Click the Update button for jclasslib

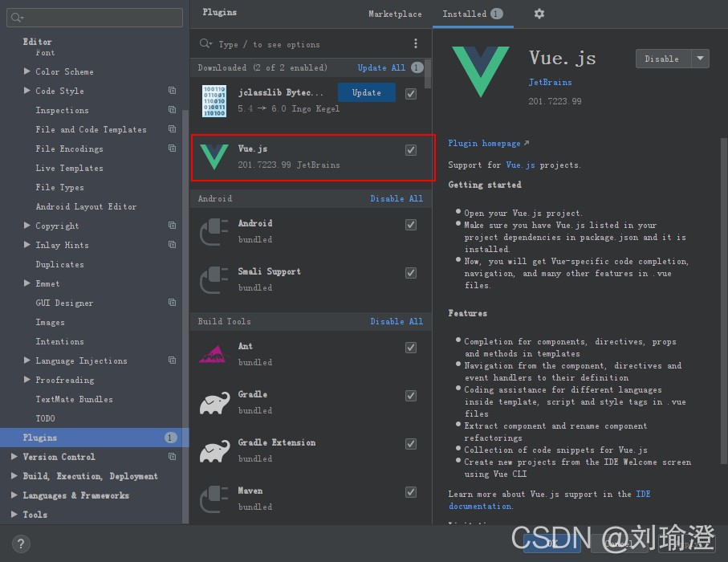[x=366, y=92]
